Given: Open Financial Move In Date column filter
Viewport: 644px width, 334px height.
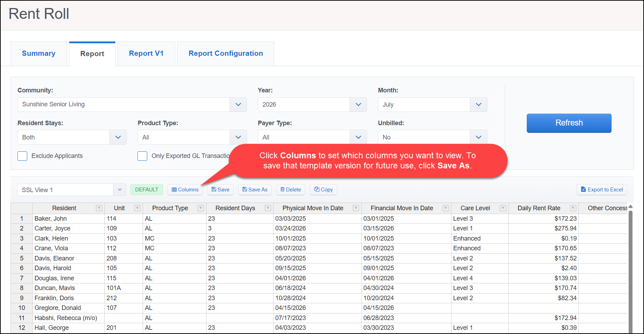Looking at the screenshot, I should (445, 208).
